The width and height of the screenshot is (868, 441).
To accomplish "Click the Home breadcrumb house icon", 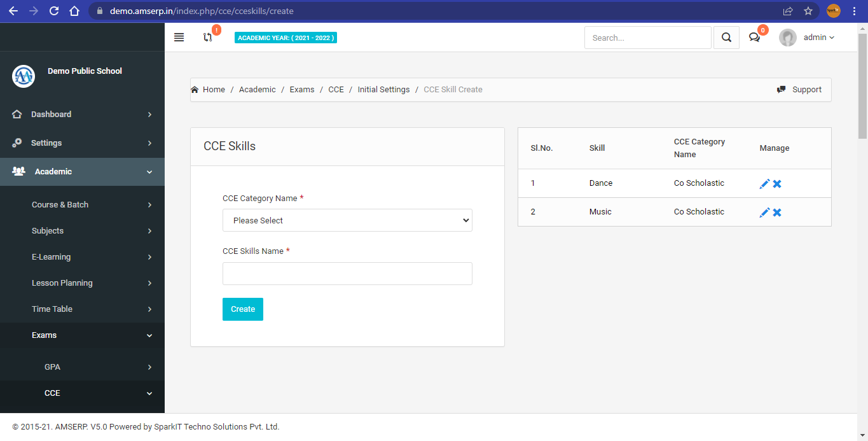I will pyautogui.click(x=195, y=89).
